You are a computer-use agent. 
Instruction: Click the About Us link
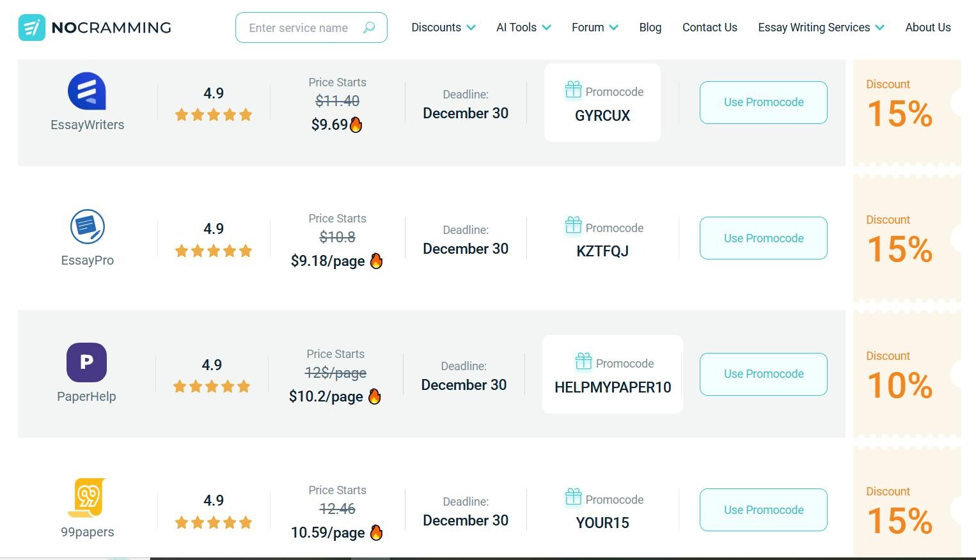click(928, 27)
